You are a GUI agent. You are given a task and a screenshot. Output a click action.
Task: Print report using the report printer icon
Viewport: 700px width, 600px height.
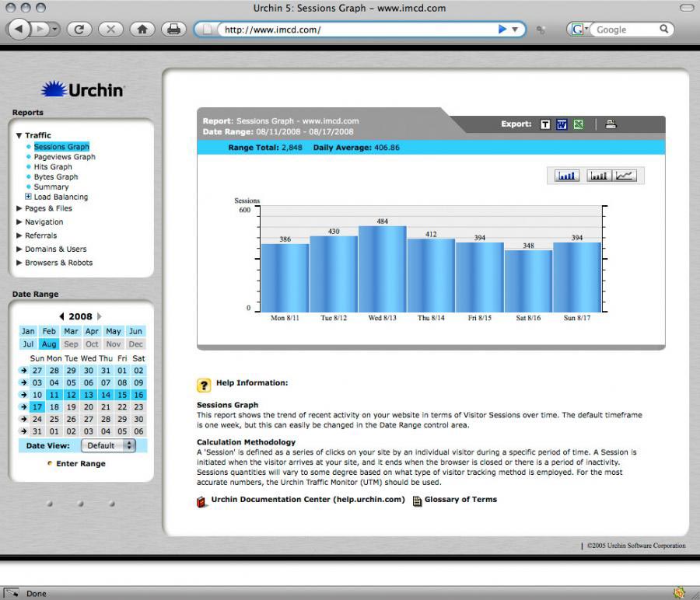click(611, 124)
